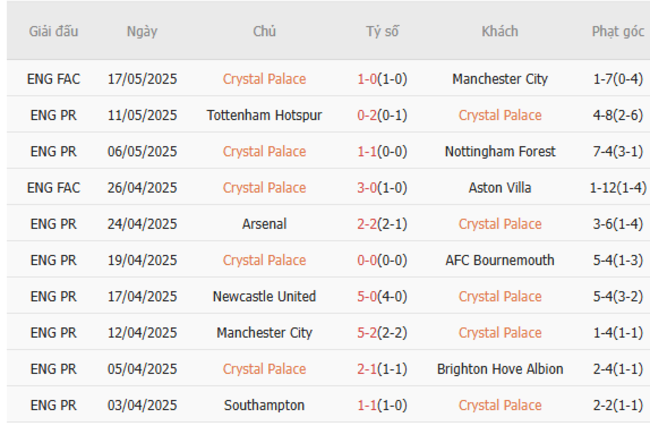This screenshot has height=426, width=650.
Task: Click the 03/04/2025 date cell
Action: 142,405
